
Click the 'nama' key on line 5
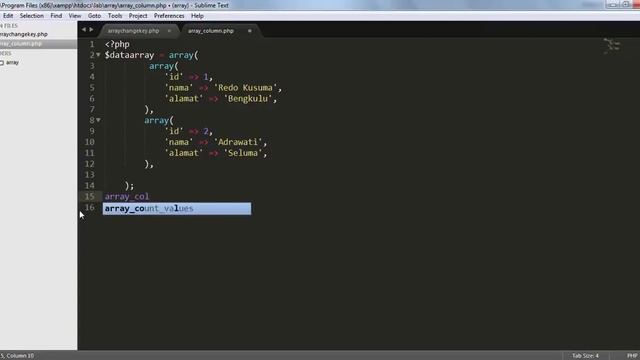179,88
